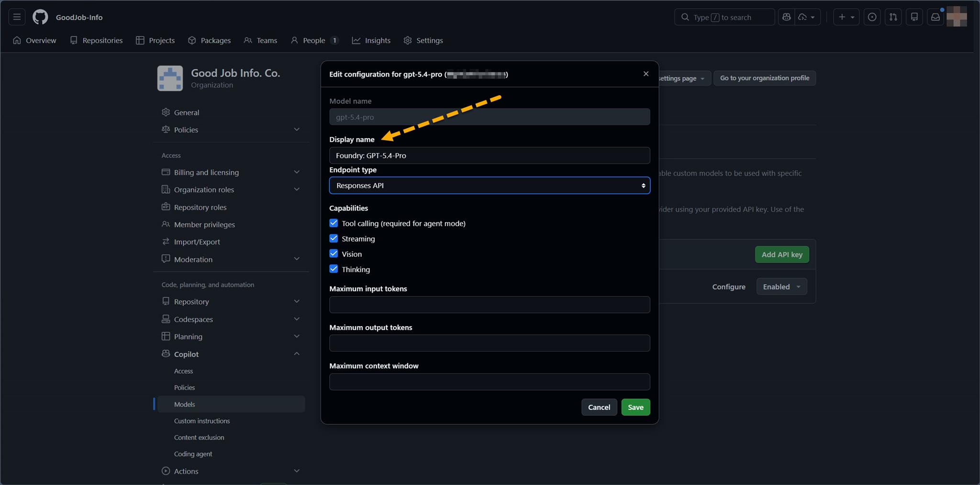Toggle the Streaming checkbox

coord(334,239)
